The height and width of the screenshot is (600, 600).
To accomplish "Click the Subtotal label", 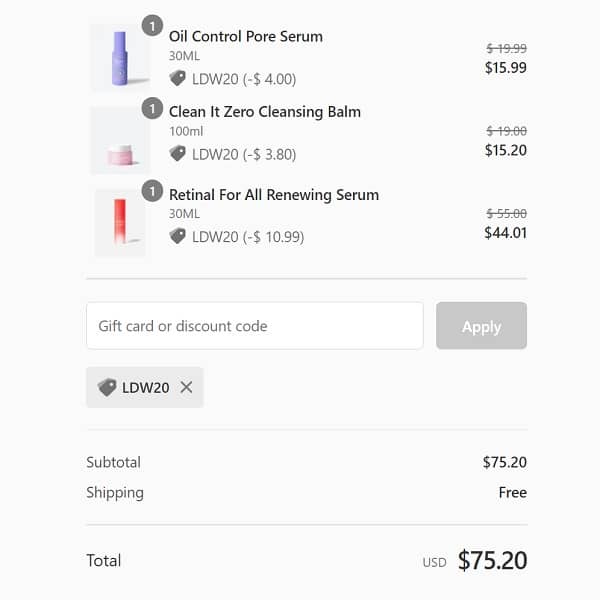I will point(114,462).
